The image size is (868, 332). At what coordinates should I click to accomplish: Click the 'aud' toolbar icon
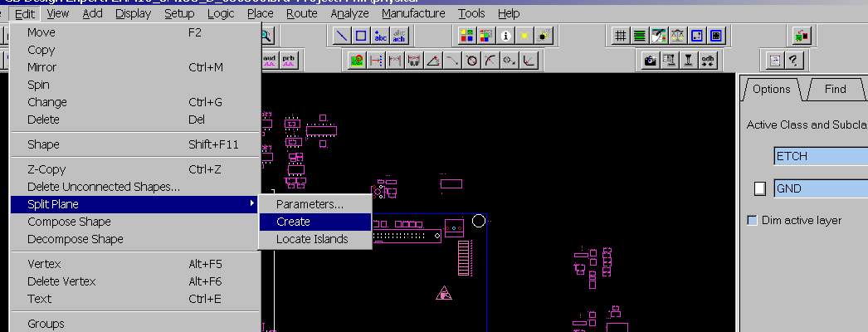point(269,59)
